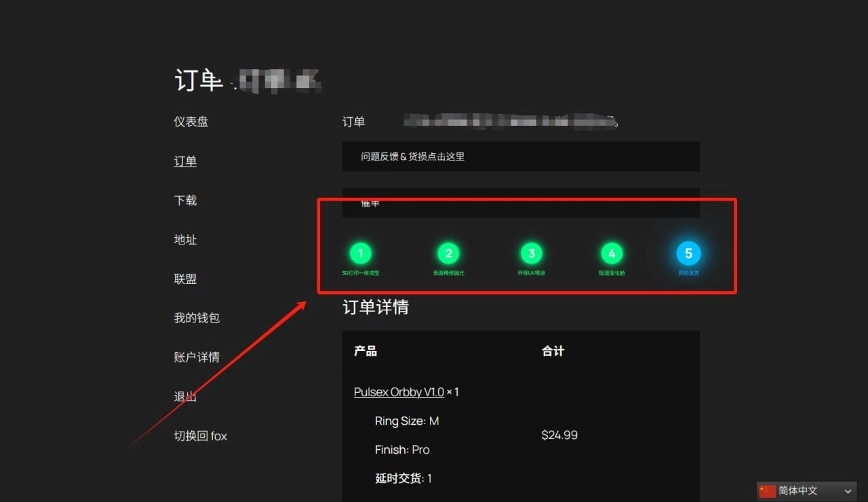
Task: Open 我的钱包 in the sidebar
Action: pyautogui.click(x=197, y=318)
